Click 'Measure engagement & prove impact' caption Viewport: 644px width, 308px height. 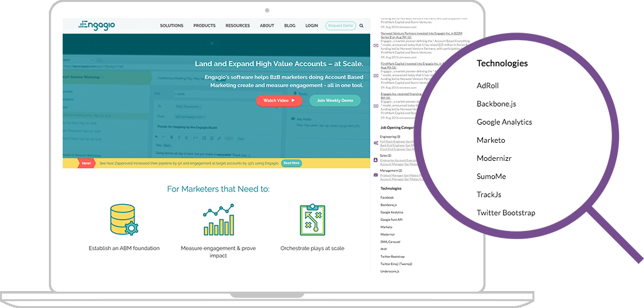click(218, 252)
